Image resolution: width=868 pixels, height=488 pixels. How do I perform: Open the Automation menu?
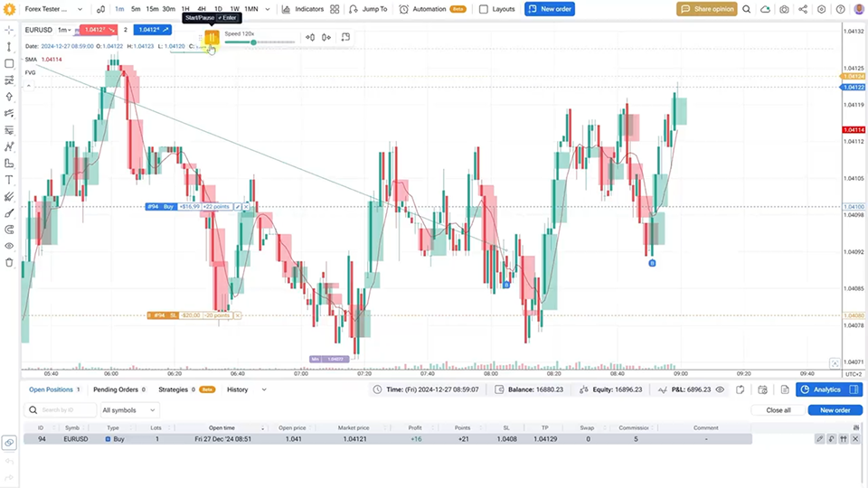click(x=432, y=9)
